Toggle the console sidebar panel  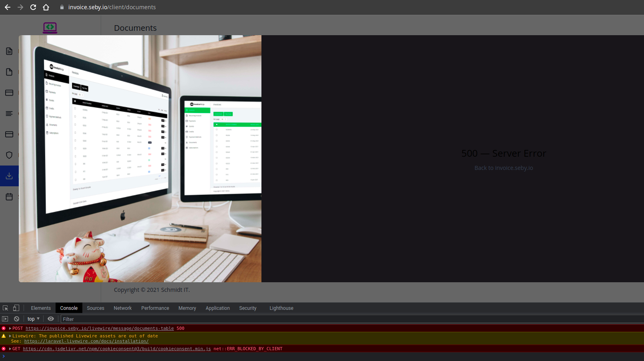5,318
